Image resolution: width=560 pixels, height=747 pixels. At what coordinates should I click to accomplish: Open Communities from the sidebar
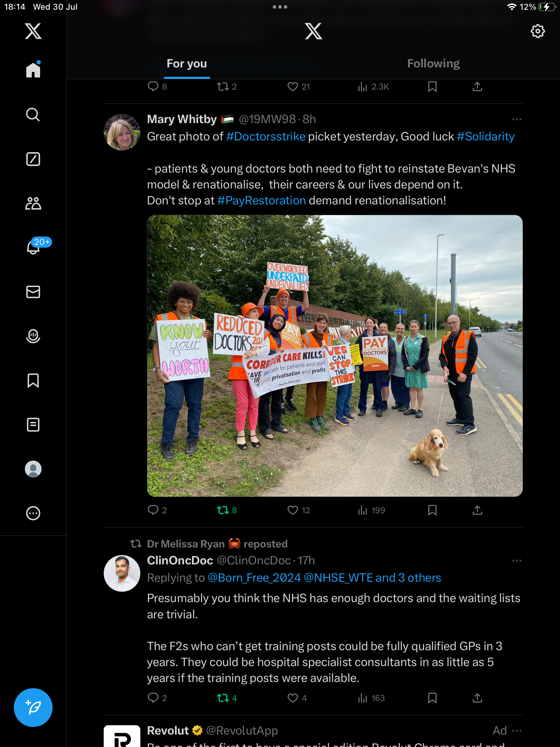pos(33,203)
